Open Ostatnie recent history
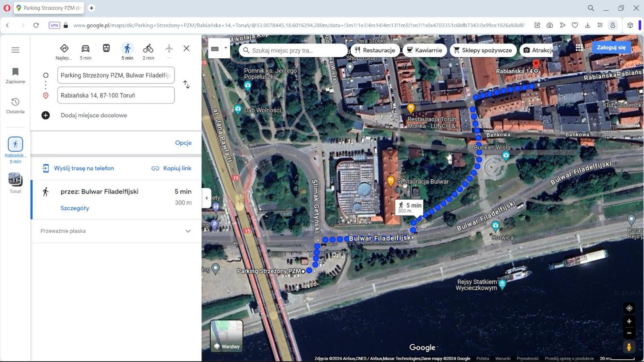Screen dimensions: 644x362 coord(15,106)
